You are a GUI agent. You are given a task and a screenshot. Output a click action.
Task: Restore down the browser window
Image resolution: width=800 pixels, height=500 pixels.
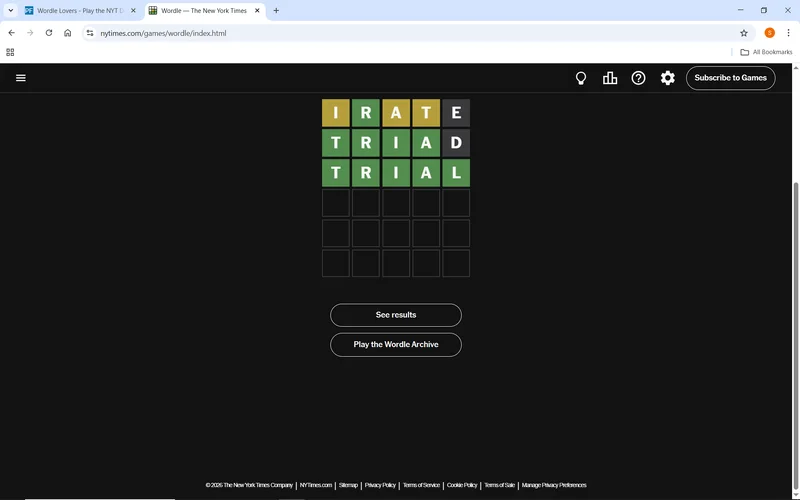point(764,10)
